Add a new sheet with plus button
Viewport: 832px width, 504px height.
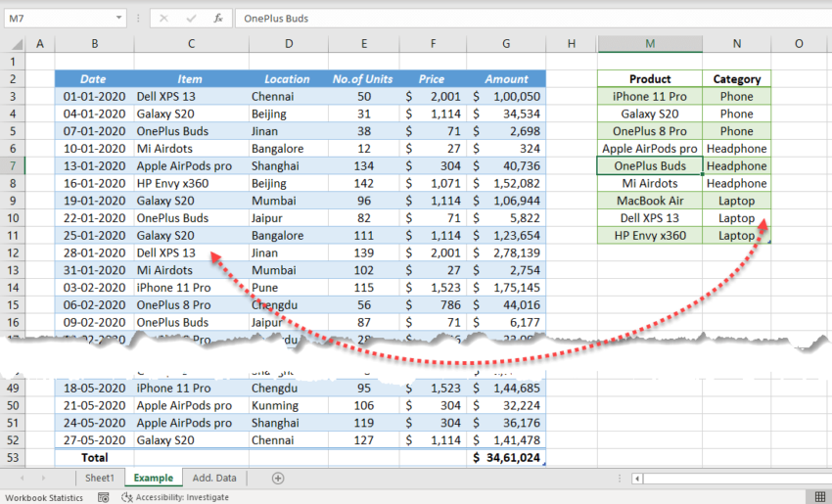click(x=278, y=478)
